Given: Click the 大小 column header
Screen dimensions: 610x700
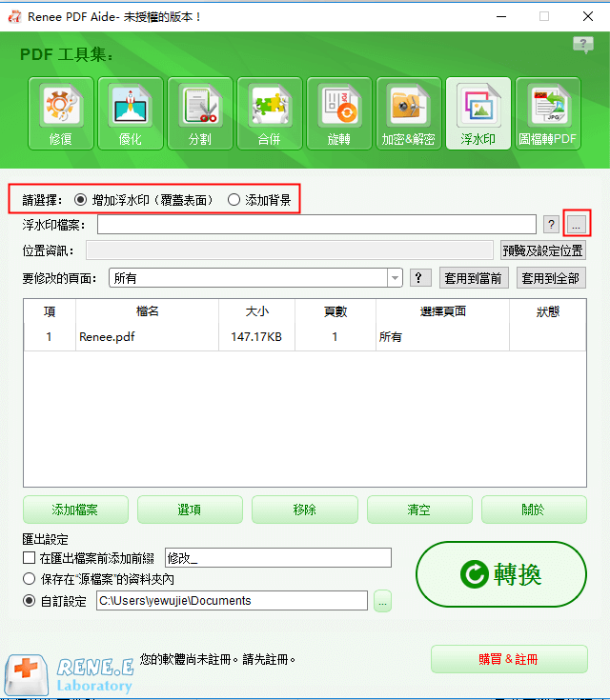Looking at the screenshot, I should tap(257, 311).
